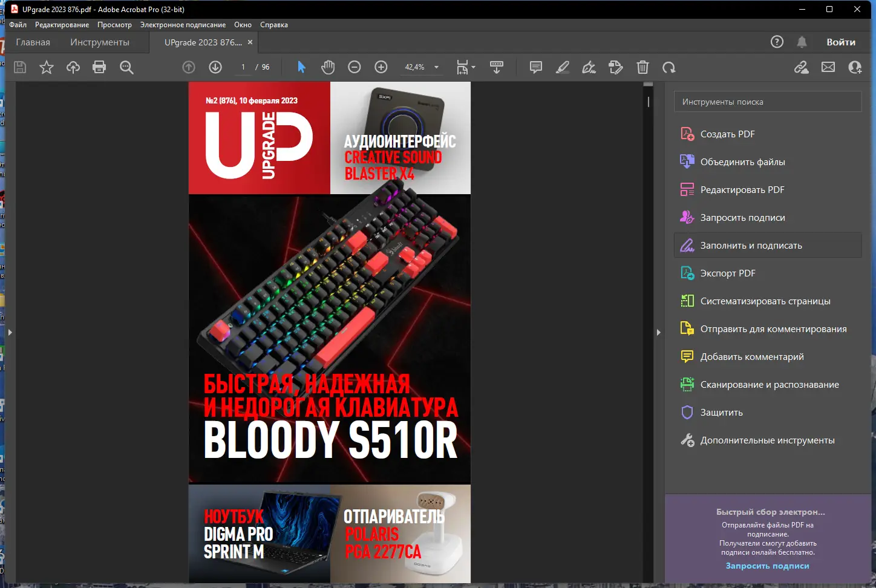Open the help question mark icon
This screenshot has width=876, height=588.
(x=777, y=42)
